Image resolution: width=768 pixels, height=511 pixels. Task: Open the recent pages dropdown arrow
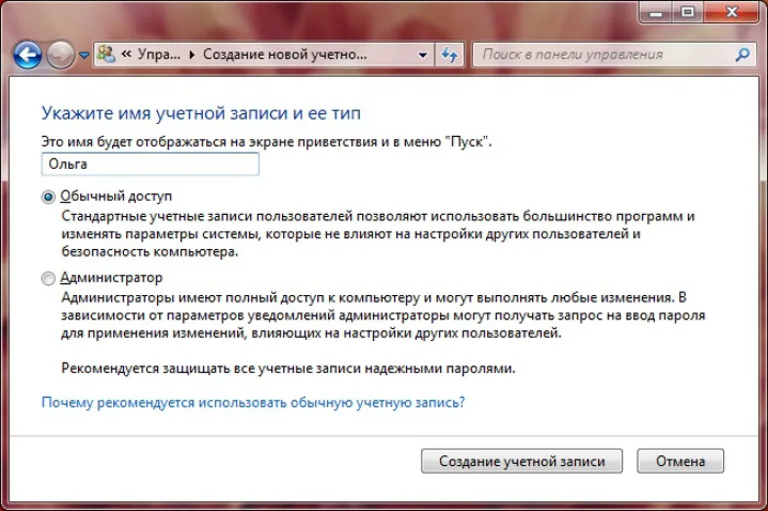point(84,55)
